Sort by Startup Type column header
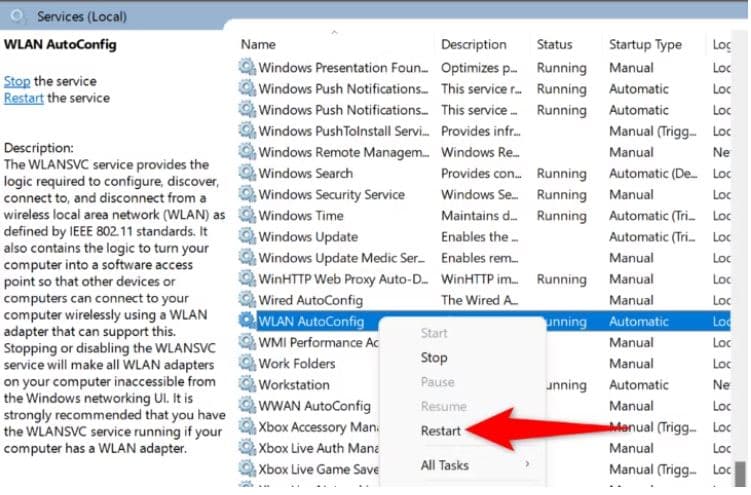The image size is (751, 495). pyautogui.click(x=645, y=44)
